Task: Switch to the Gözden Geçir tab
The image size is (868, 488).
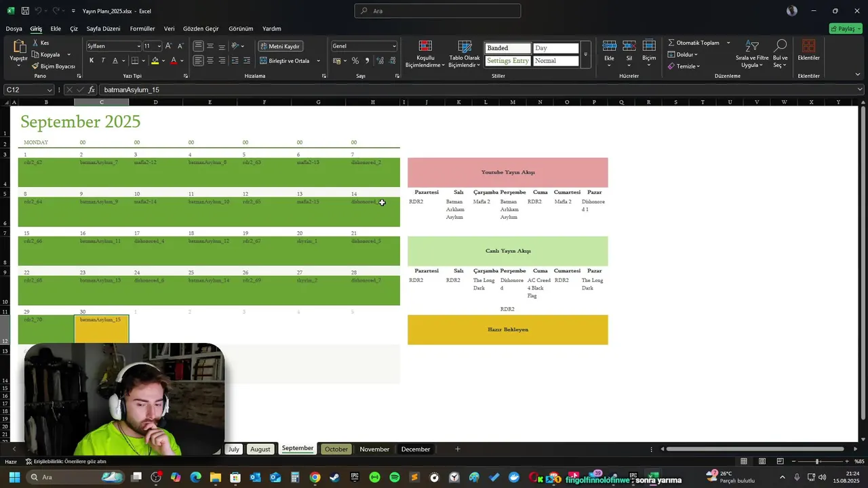Action: point(201,28)
